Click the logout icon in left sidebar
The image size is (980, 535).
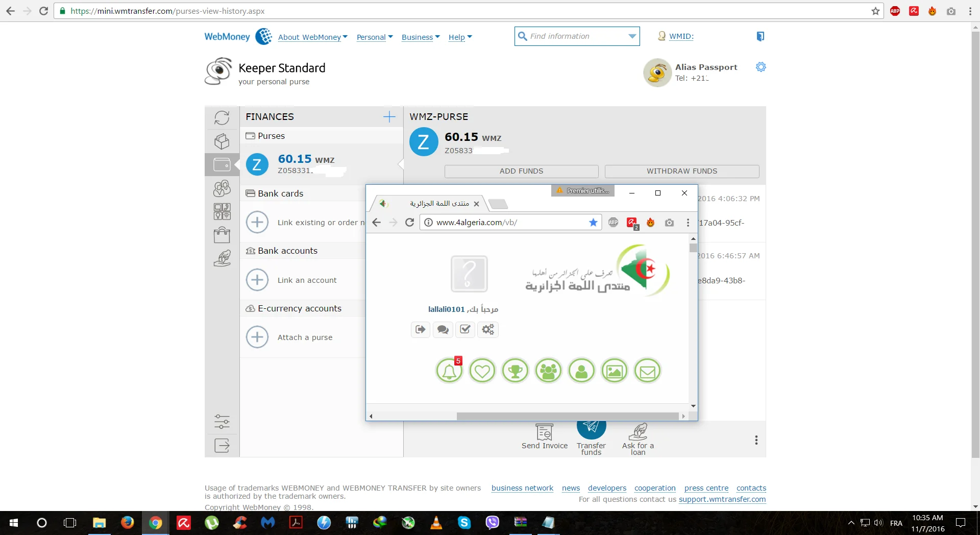222,446
